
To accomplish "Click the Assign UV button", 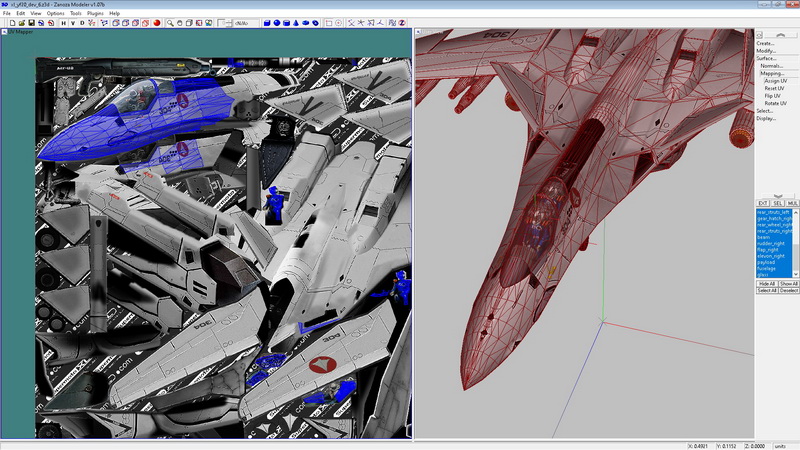I will 774,80.
